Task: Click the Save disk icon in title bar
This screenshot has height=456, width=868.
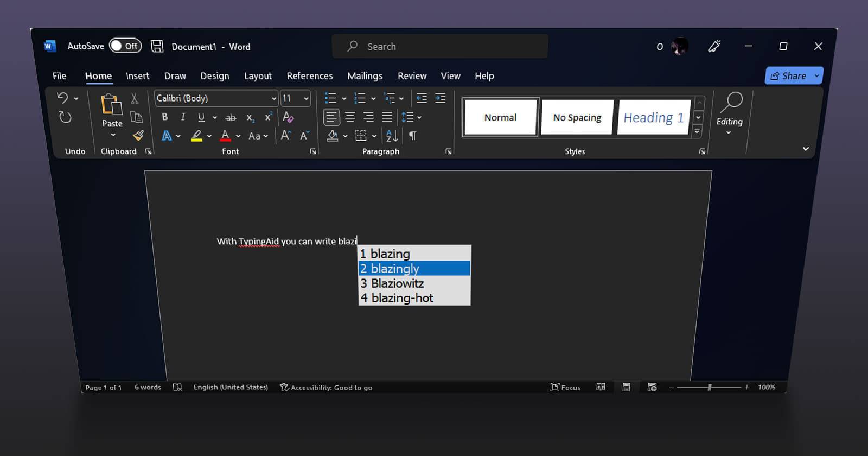Action: tap(157, 46)
